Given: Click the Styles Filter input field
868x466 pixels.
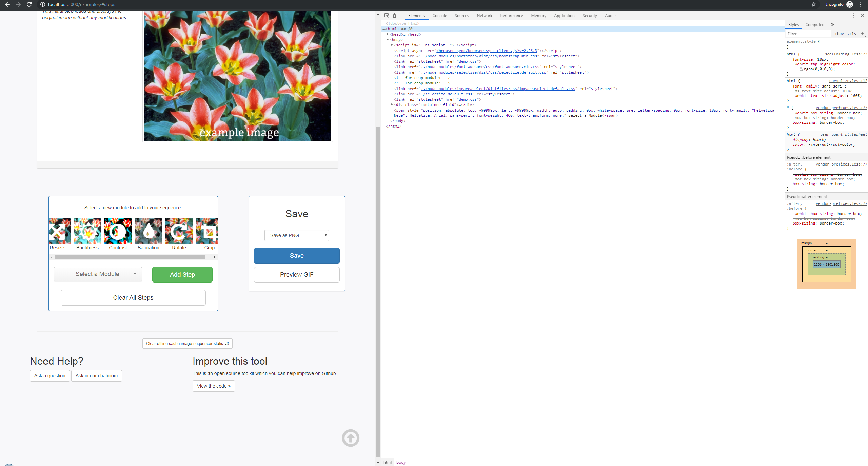Looking at the screenshot, I should point(808,34).
